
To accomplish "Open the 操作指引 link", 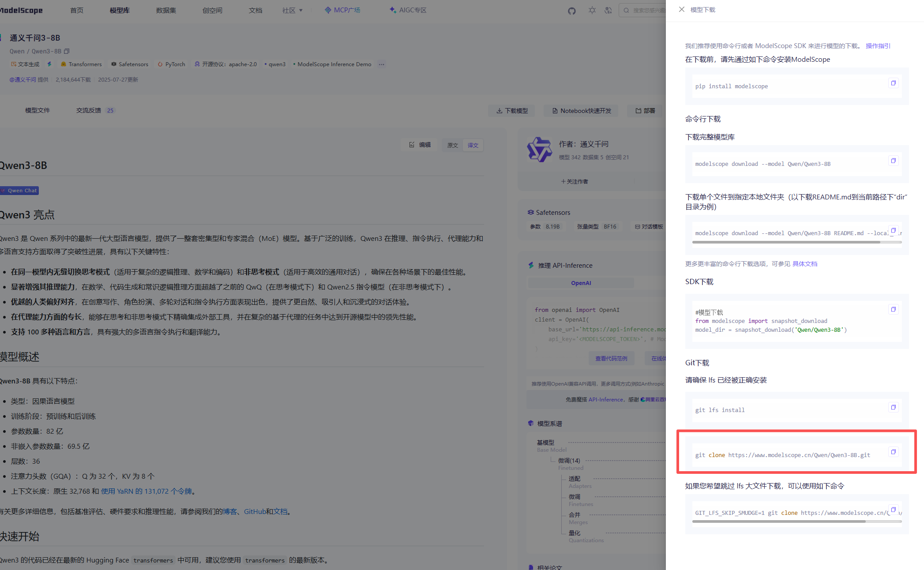I will [878, 46].
